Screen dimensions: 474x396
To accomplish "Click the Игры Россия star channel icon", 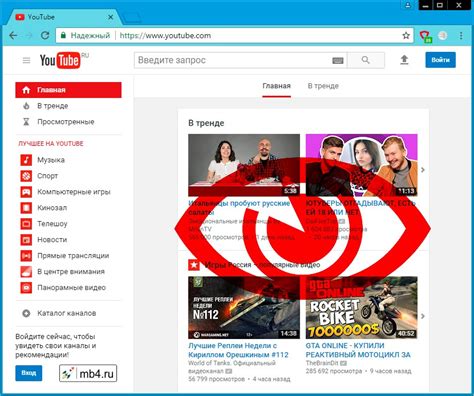I will (194, 265).
